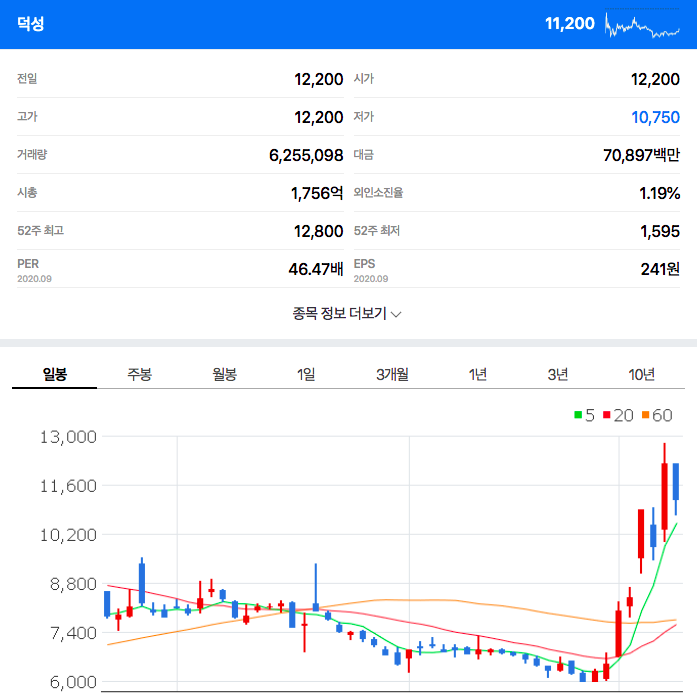Switch to the 주봉 weekly chart tab

[x=139, y=374]
